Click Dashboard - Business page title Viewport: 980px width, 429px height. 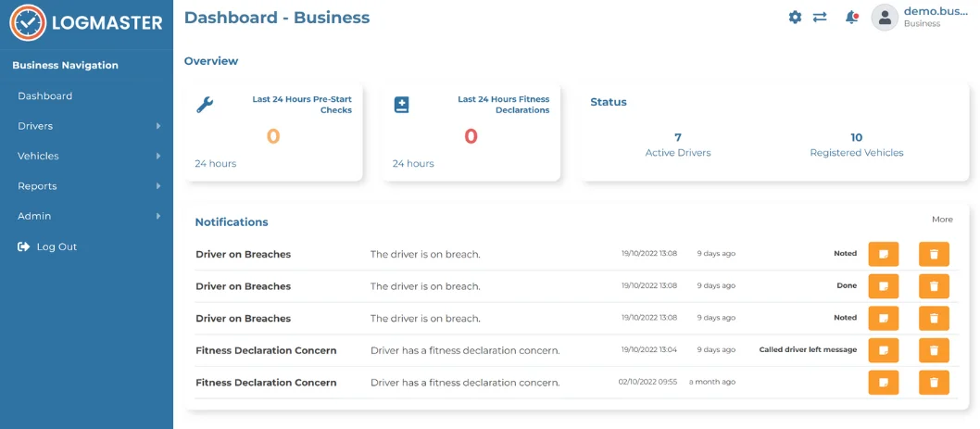tap(277, 18)
